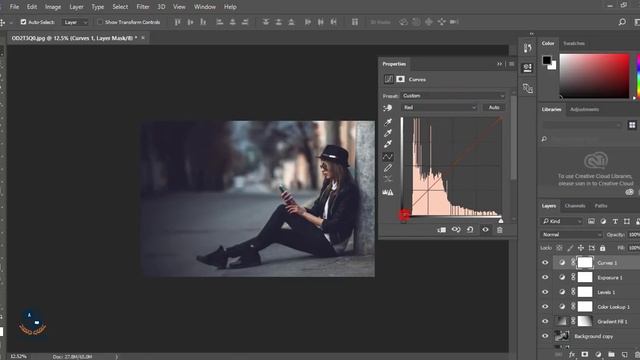This screenshot has height=360, width=640.
Task: Select the edit points curve tool
Action: (x=388, y=156)
